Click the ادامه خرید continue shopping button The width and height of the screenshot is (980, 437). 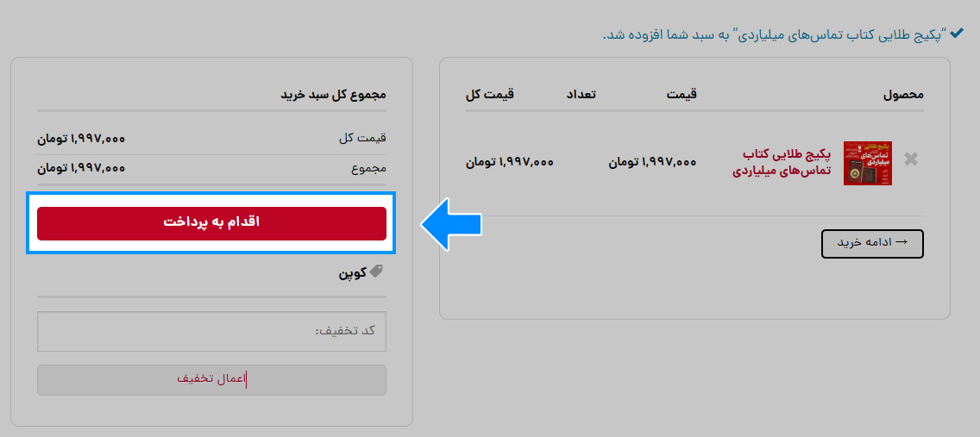pos(872,243)
